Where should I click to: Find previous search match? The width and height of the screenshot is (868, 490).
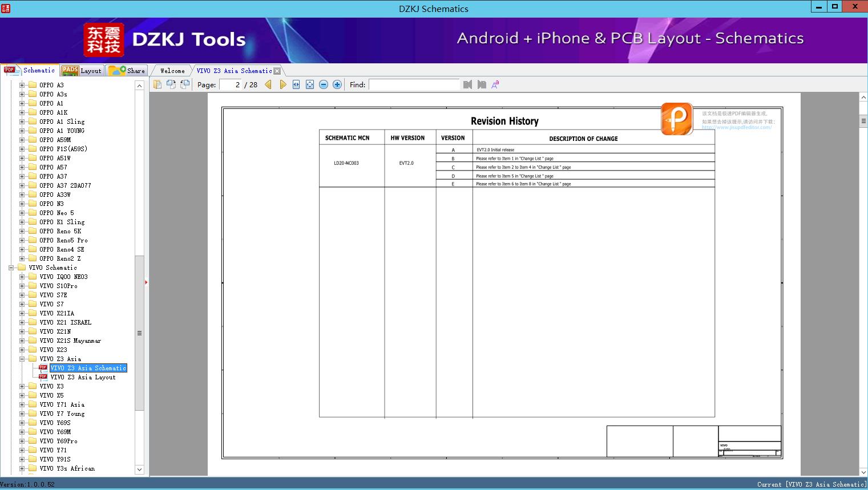tap(467, 84)
